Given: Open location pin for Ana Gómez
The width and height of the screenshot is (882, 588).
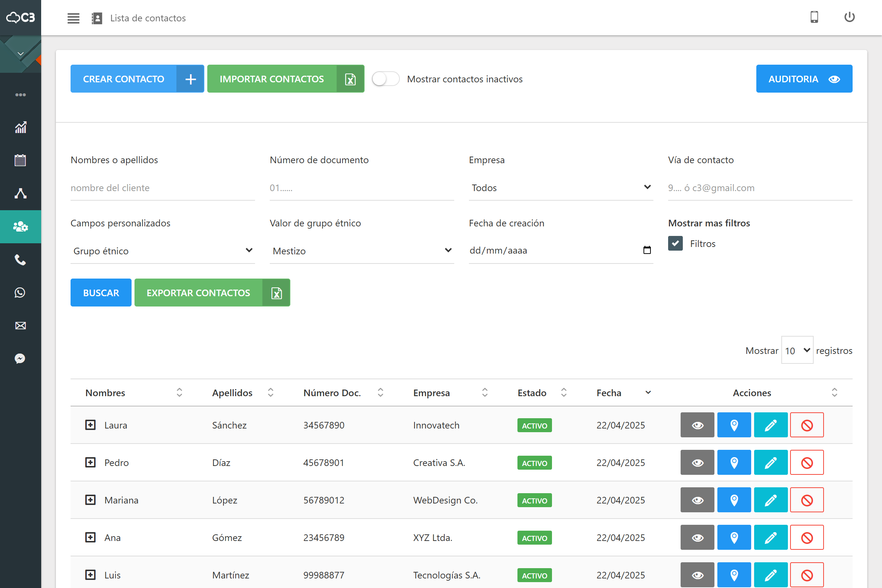Looking at the screenshot, I should point(734,537).
